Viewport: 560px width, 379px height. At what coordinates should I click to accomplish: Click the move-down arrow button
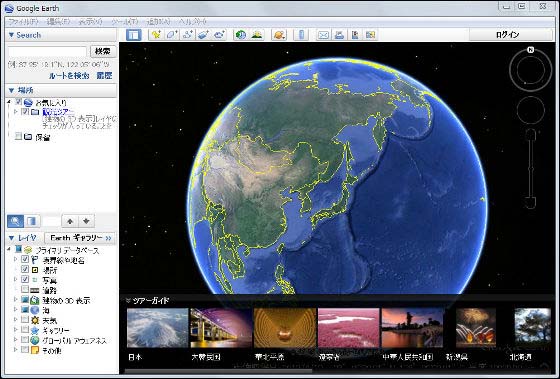86,221
